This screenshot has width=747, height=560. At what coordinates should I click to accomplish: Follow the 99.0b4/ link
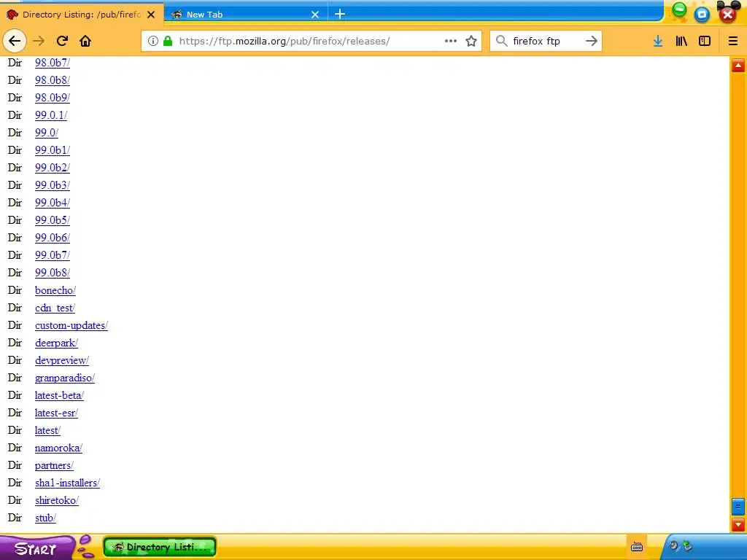tap(53, 203)
